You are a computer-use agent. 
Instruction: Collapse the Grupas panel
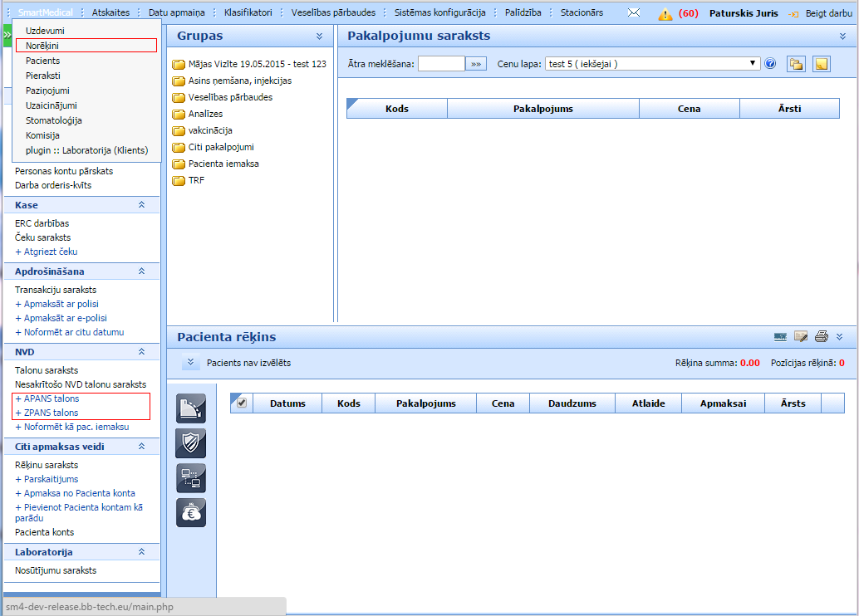coord(319,37)
